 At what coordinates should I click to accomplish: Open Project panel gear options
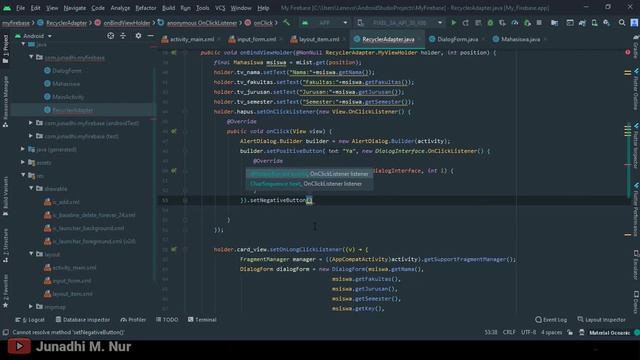[x=138, y=36]
